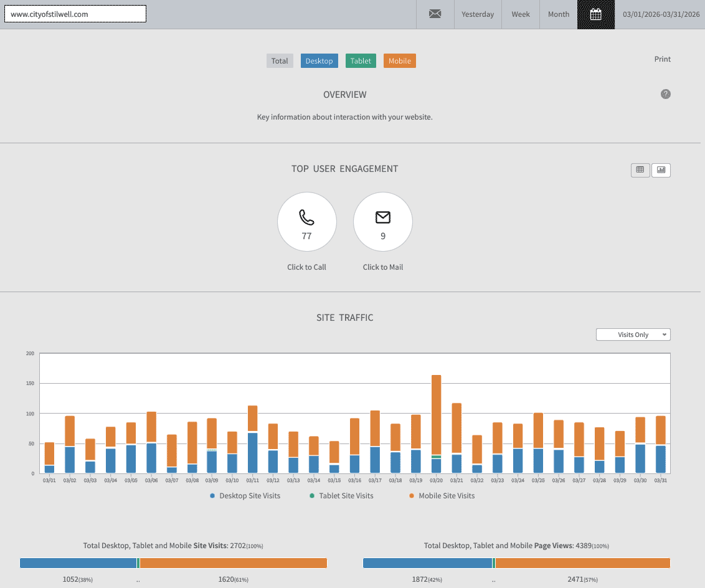705x588 pixels.
Task: Switch to bar chart view icon
Action: [x=661, y=170]
